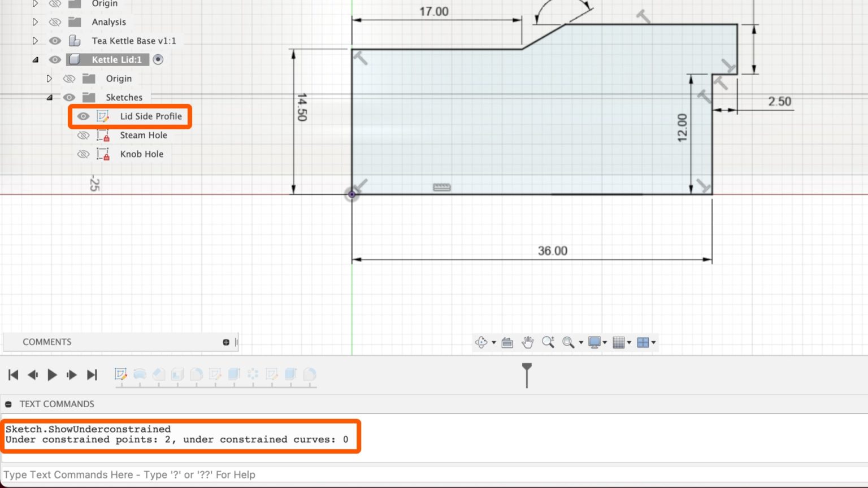Toggle visibility of Tea Kettle Base v1:1
Image resolution: width=868 pixels, height=488 pixels.
[x=54, y=40]
